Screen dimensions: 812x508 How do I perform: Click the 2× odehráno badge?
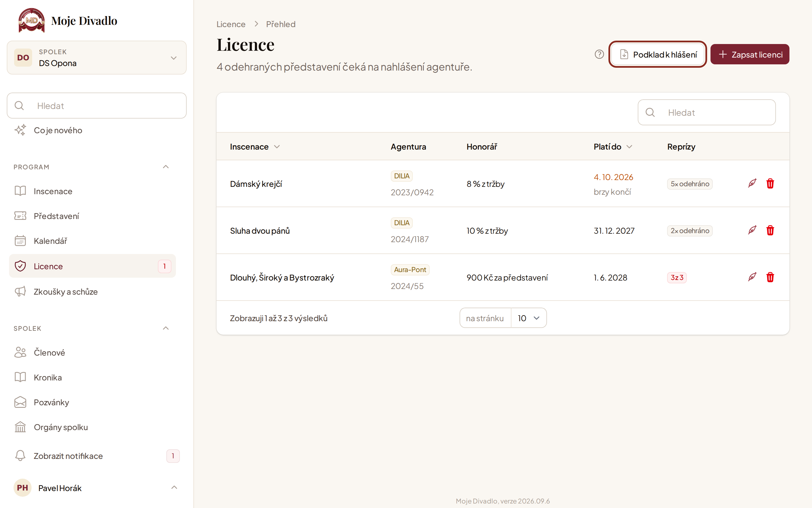pos(690,231)
